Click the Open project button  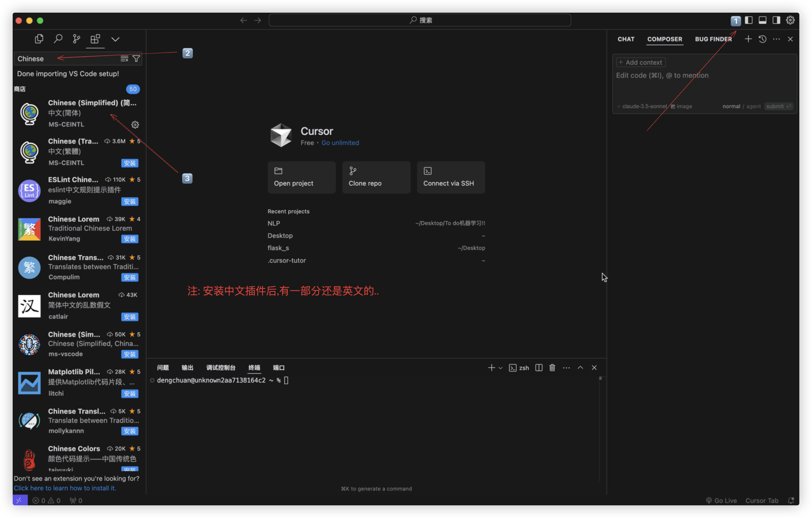[x=301, y=177]
